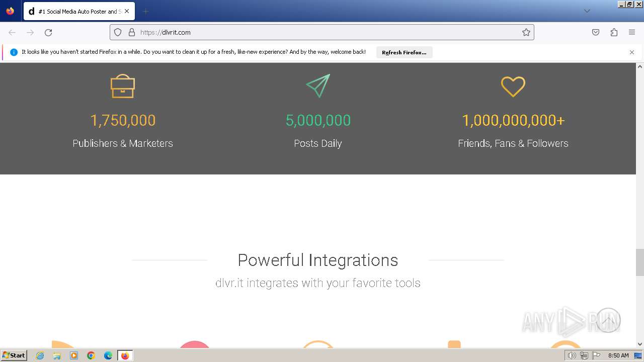Image resolution: width=644 pixels, height=362 pixels.
Task: Expand the list all tabs chevron
Action: [x=587, y=11]
